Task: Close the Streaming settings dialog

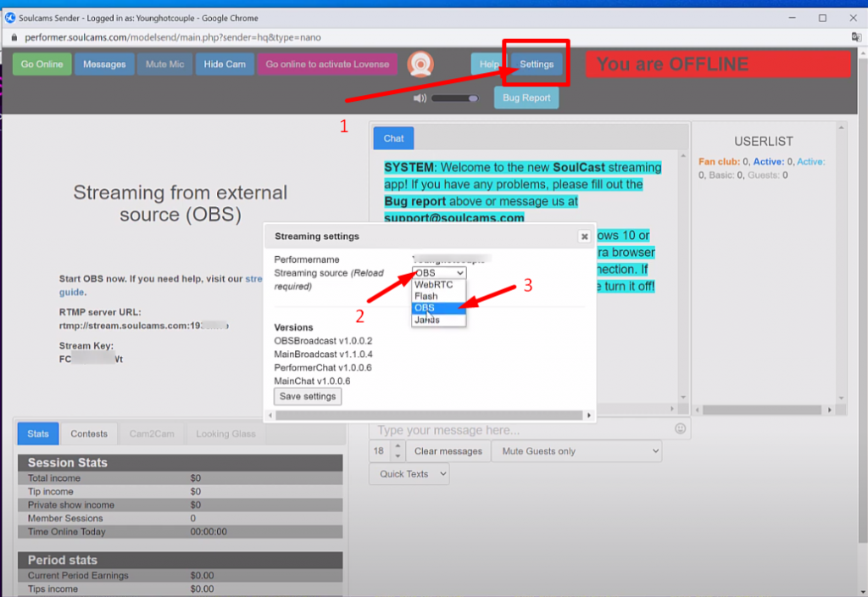Action: (x=584, y=237)
